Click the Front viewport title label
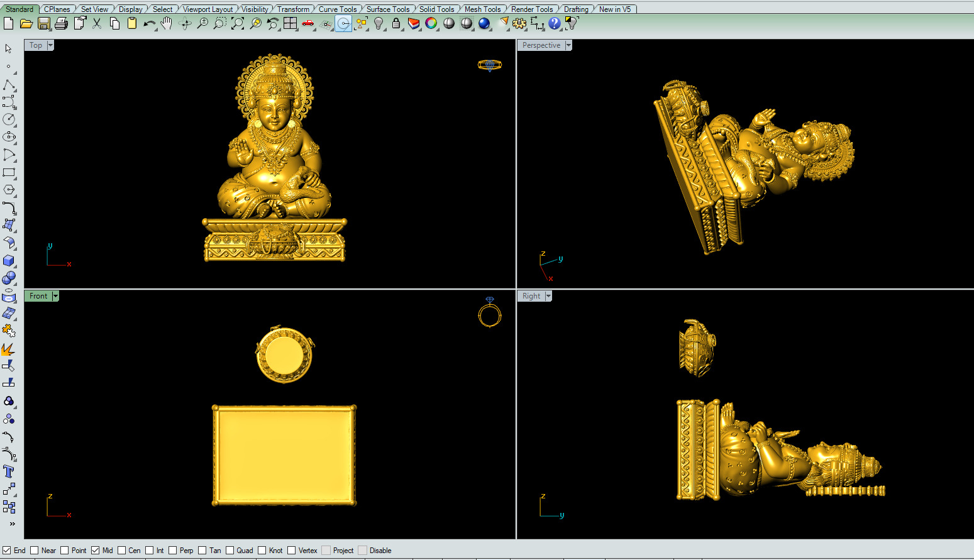Image resolution: width=974 pixels, height=560 pixels. point(38,296)
